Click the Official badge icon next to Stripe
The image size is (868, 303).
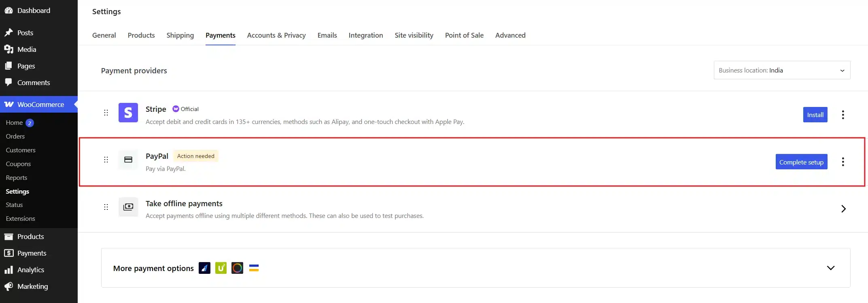[176, 109]
